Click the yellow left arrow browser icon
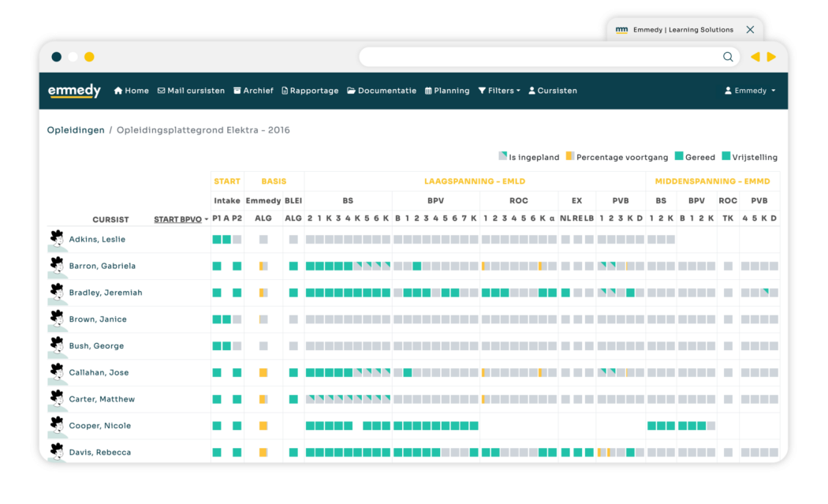The height and width of the screenshot is (504, 828). (755, 57)
